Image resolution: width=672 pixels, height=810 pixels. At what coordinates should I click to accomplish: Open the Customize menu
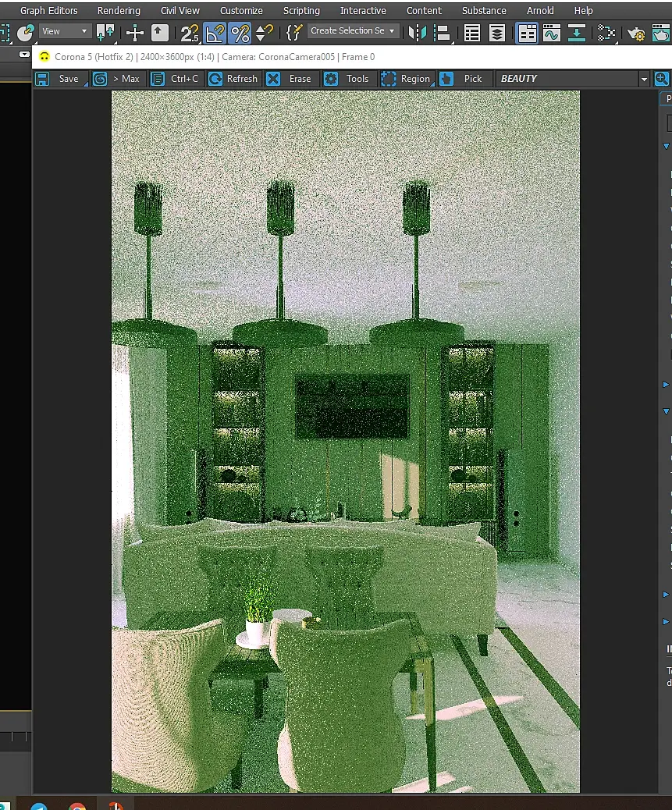pyautogui.click(x=241, y=10)
